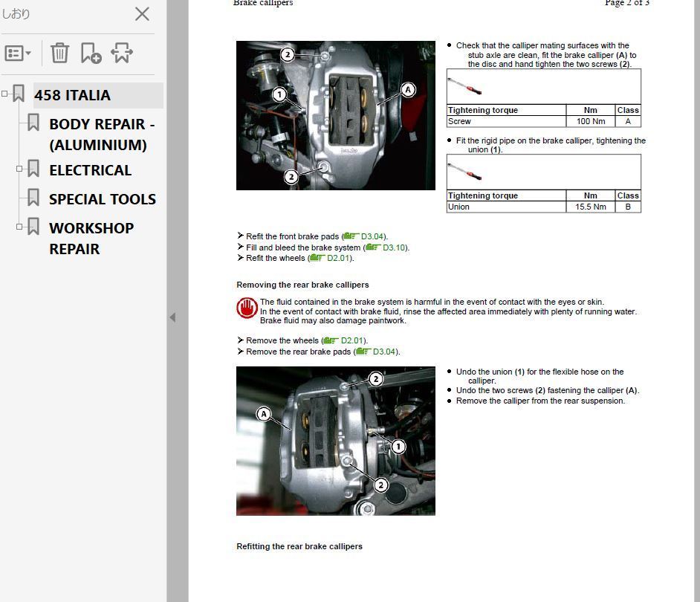Click the 'Undo the union (1)' bullet text
Viewport: 700px width, 602px height.
539,376
